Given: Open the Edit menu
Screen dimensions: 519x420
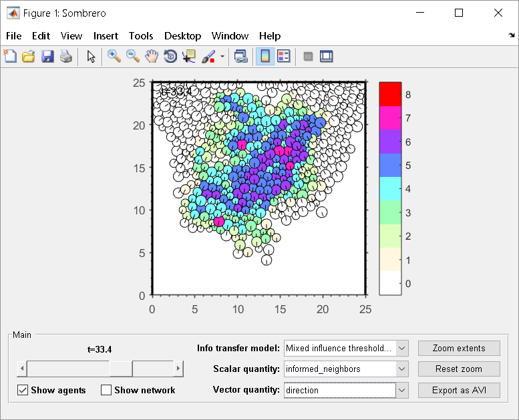Looking at the screenshot, I should 41,36.
